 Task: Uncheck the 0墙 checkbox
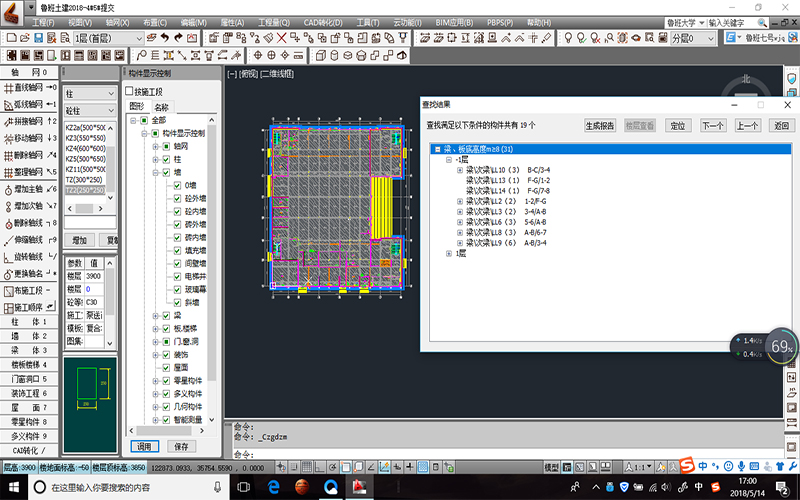[x=177, y=185]
